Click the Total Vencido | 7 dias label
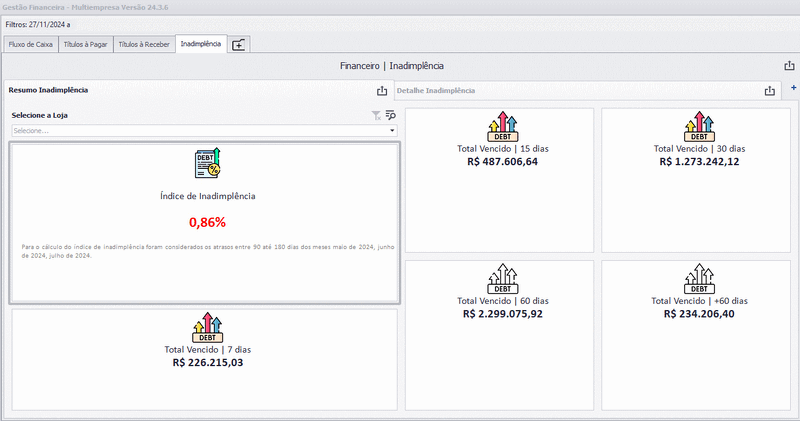The height and width of the screenshot is (421, 800). (208, 350)
